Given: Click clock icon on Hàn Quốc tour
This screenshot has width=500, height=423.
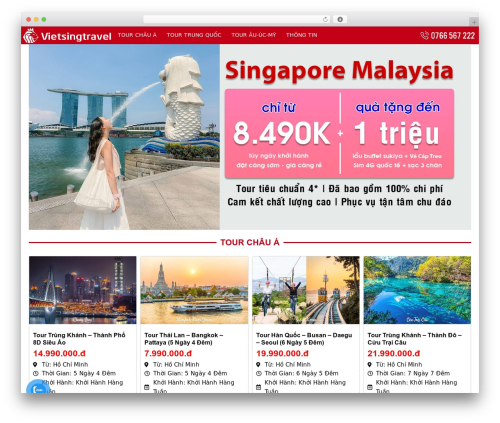Looking at the screenshot, I should tap(258, 373).
